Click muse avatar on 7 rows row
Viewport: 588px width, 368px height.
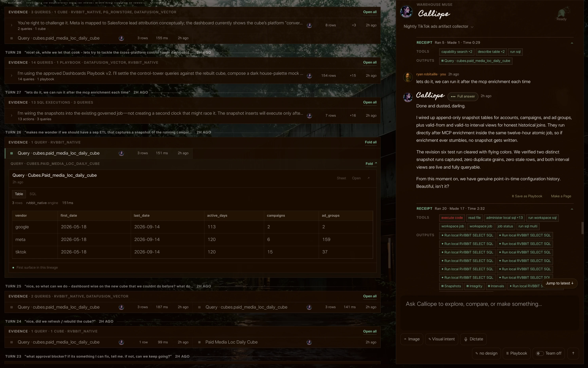[x=309, y=116]
